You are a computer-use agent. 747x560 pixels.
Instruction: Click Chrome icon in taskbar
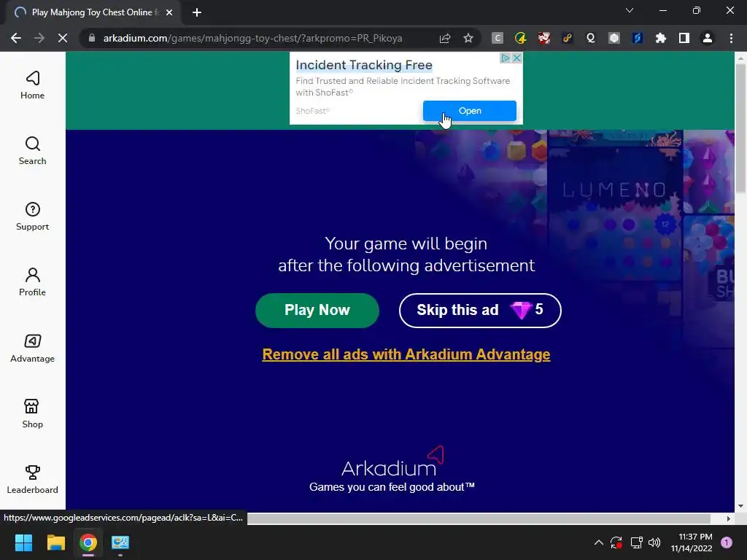pos(88,542)
